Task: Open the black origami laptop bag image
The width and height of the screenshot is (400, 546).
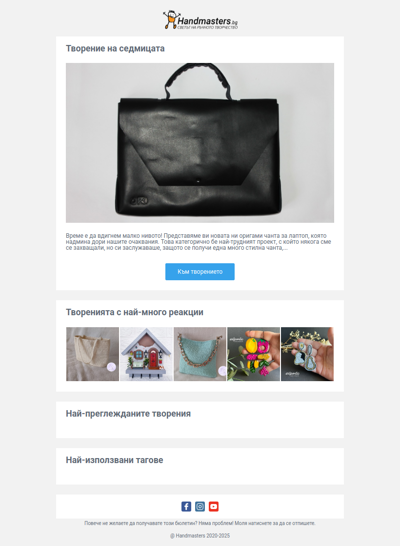Action: tap(200, 143)
